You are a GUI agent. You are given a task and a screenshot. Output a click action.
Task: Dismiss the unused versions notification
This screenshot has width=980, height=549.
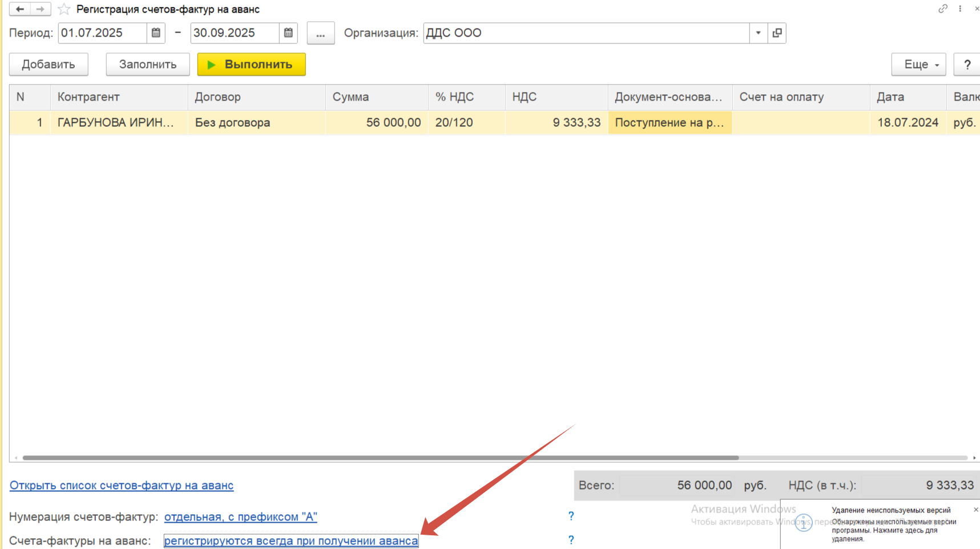[975, 510]
